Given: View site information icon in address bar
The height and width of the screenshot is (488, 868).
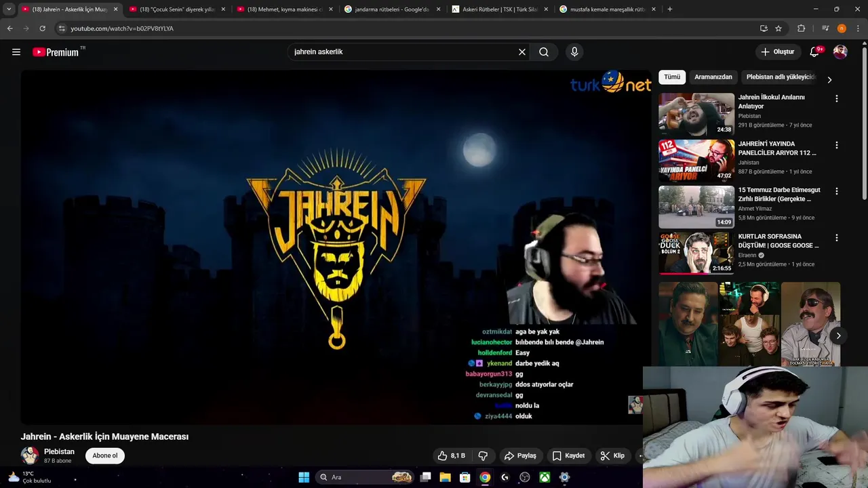Looking at the screenshot, I should (x=62, y=28).
